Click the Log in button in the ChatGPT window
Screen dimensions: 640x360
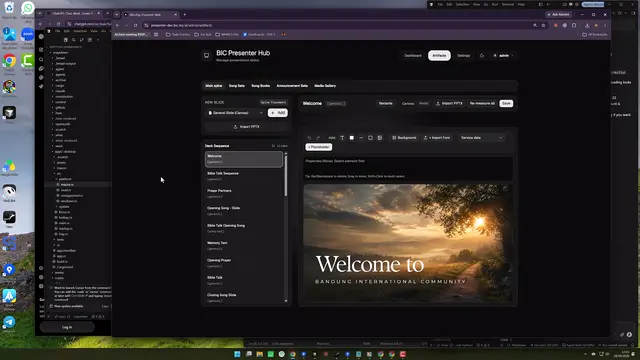(x=67, y=327)
